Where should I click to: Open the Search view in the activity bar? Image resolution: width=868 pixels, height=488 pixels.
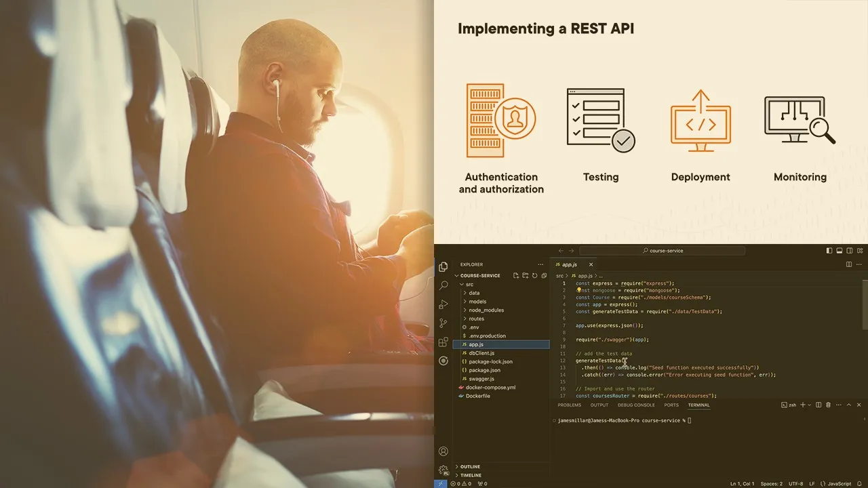[443, 285]
